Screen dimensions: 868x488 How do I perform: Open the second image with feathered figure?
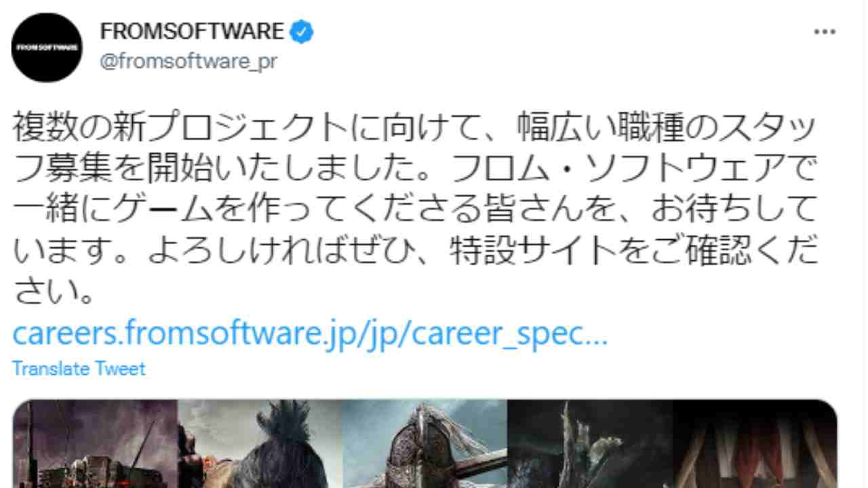point(260,444)
